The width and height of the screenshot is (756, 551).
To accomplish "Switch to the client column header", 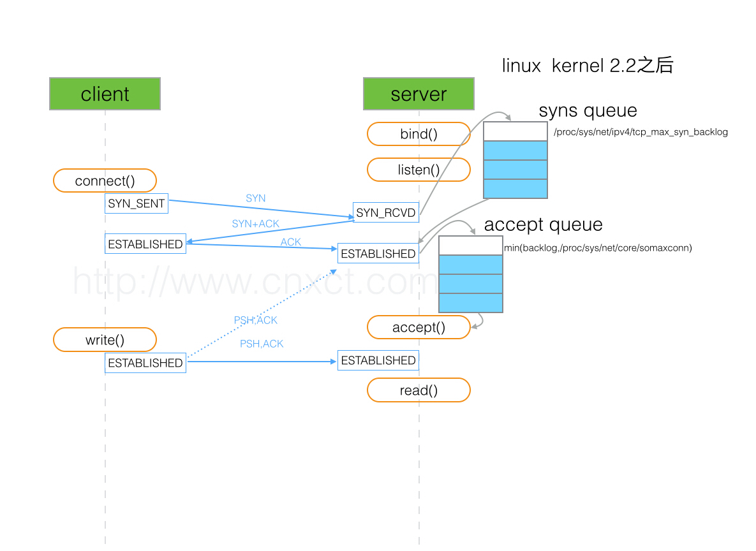I will click(x=105, y=94).
